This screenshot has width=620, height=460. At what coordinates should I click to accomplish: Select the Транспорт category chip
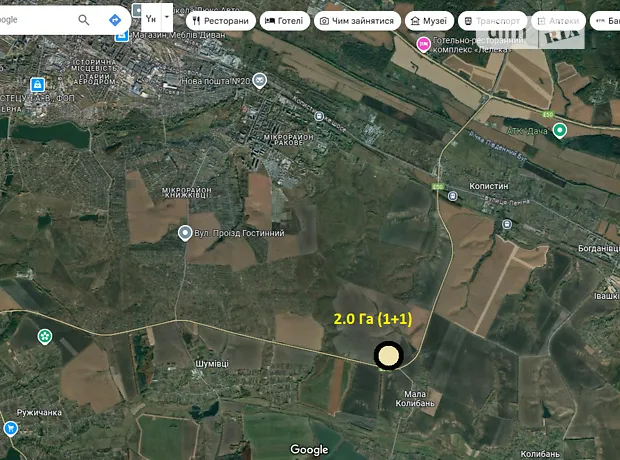point(492,21)
